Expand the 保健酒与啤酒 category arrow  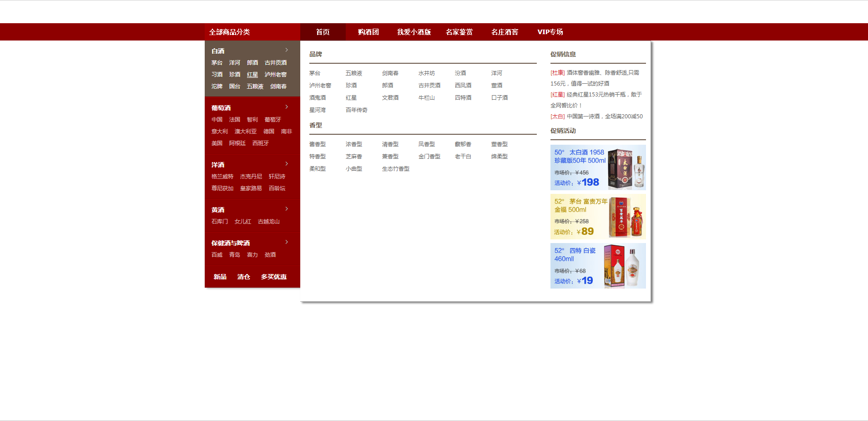[287, 242]
